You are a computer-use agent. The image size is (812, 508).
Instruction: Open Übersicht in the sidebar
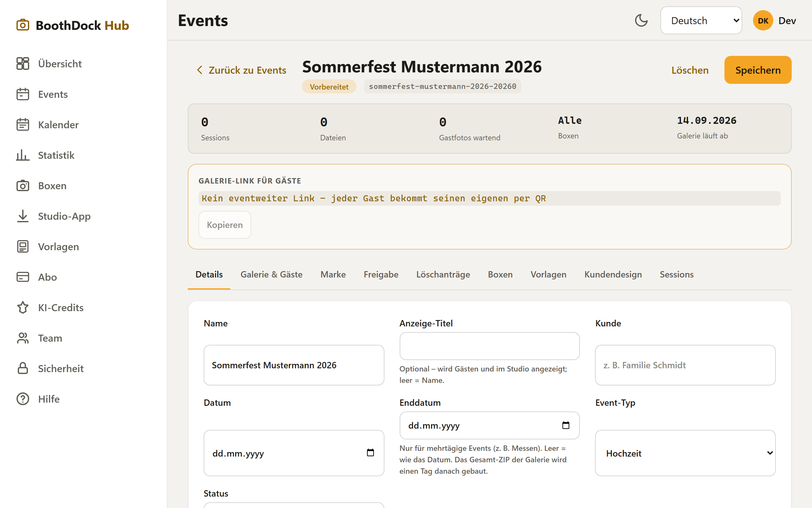point(60,63)
